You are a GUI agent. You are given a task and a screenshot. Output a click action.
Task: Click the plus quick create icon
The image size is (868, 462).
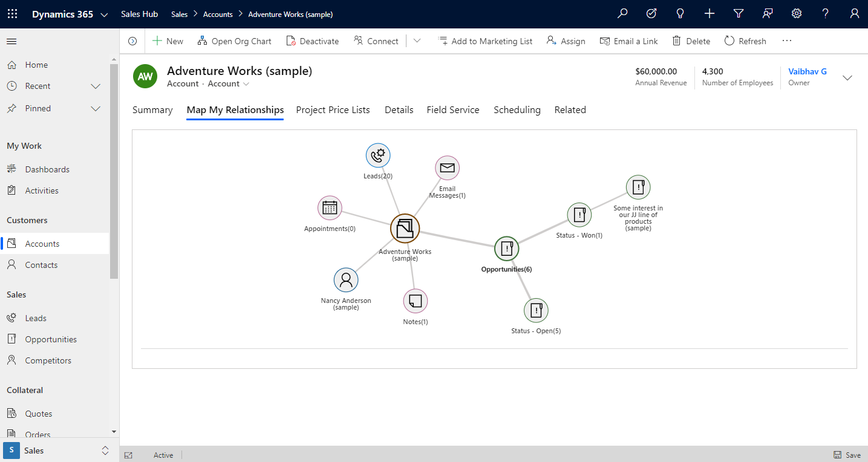(x=710, y=14)
